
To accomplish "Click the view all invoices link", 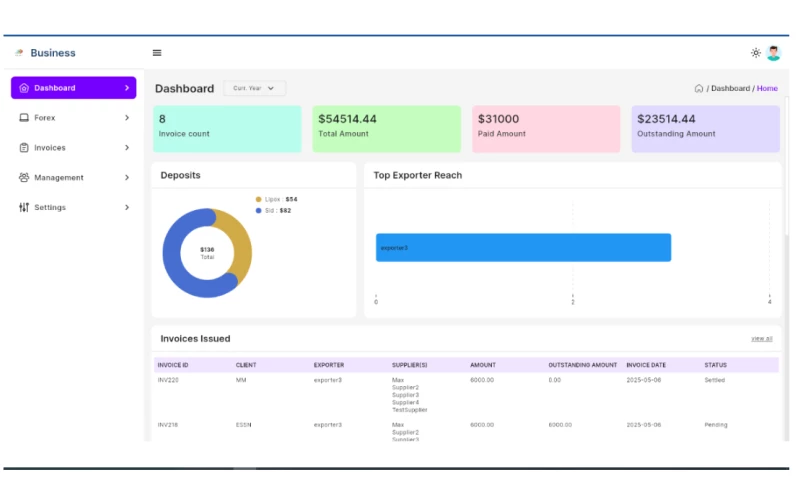I will [761, 339].
